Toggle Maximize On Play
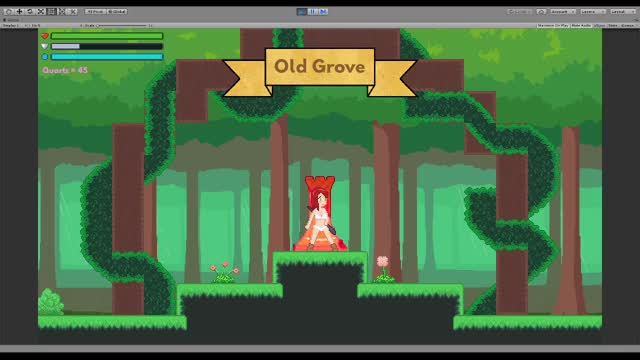The width and height of the screenshot is (640, 360). coord(553,25)
